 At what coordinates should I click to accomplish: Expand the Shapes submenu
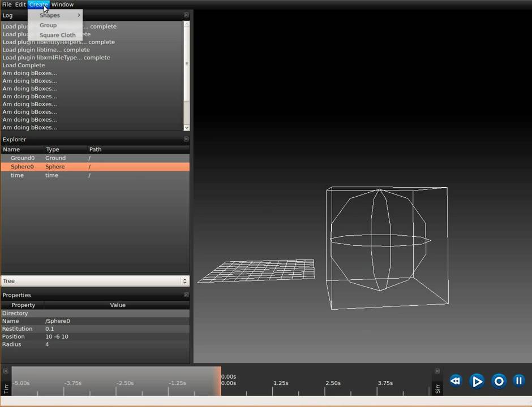[55, 15]
